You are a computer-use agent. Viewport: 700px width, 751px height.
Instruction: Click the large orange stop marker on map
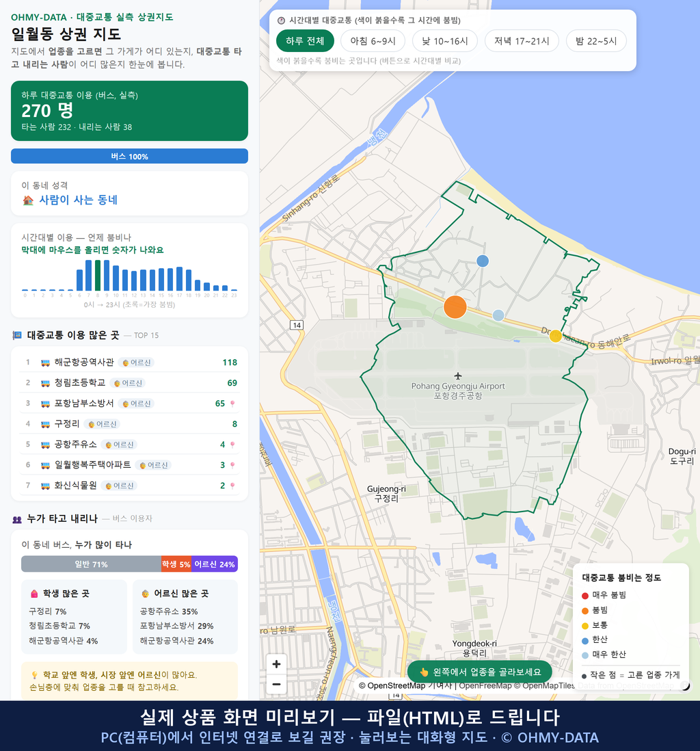pos(455,307)
